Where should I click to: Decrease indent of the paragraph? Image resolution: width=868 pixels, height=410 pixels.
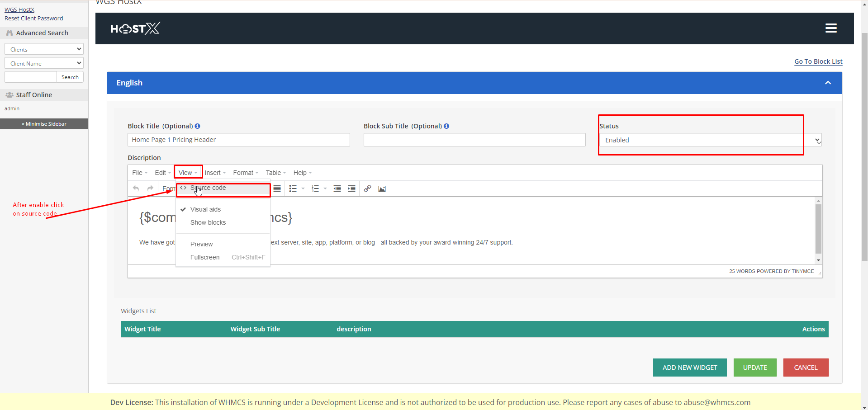click(x=337, y=189)
